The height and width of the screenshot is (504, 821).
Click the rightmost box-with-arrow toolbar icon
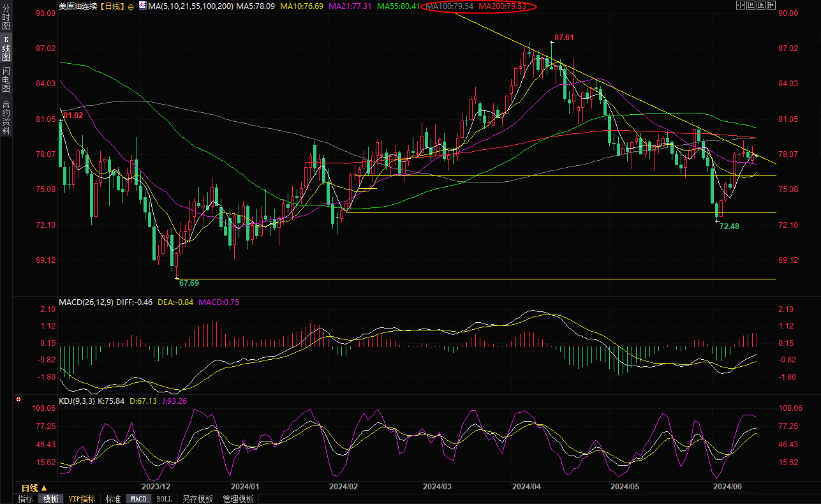pyautogui.click(x=771, y=6)
